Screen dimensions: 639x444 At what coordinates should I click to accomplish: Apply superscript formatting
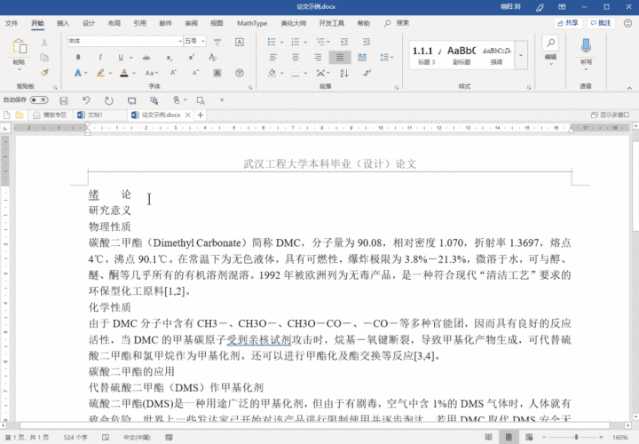(x=191, y=58)
